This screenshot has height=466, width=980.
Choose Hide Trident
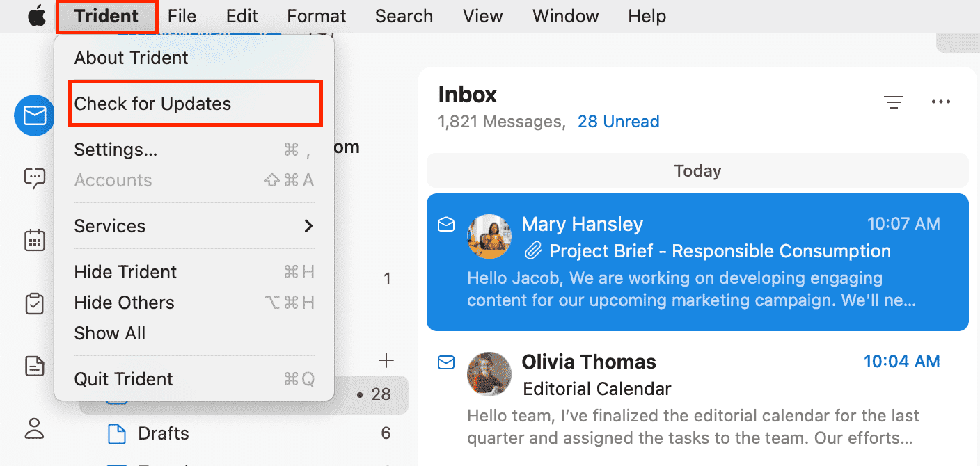tap(194, 272)
